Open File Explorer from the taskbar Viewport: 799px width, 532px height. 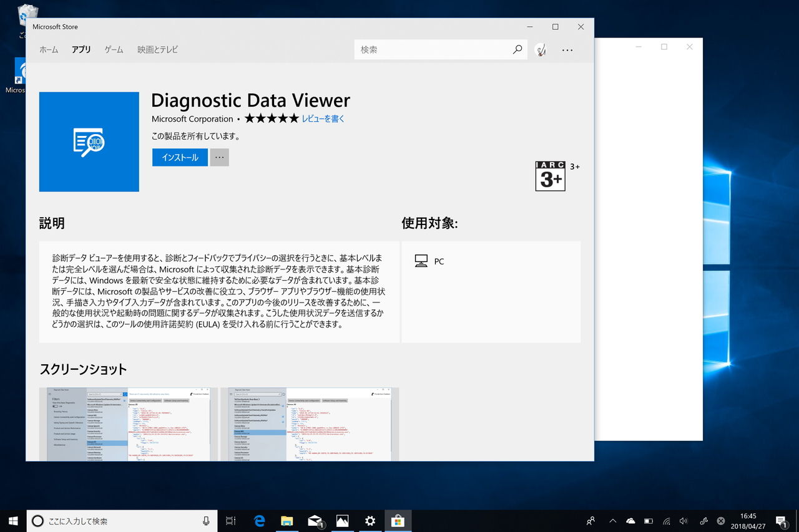287,521
